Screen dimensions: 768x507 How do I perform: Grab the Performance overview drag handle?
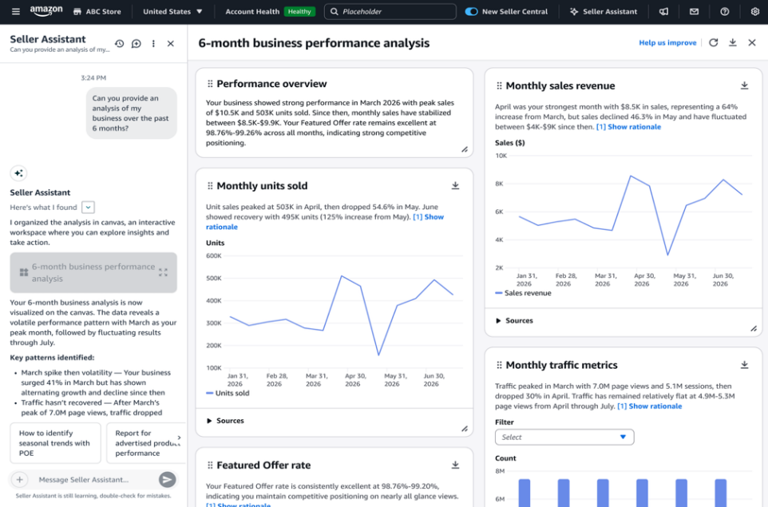210,84
